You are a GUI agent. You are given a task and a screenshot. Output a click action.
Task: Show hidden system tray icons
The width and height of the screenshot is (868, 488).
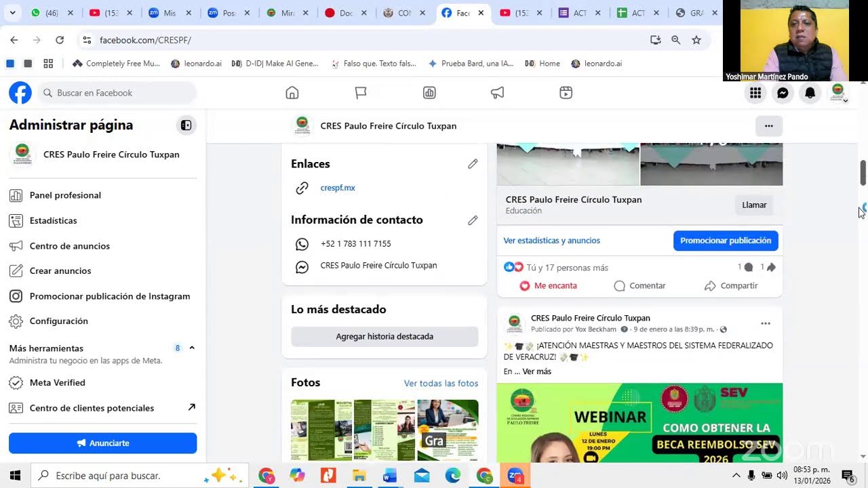coord(736,476)
